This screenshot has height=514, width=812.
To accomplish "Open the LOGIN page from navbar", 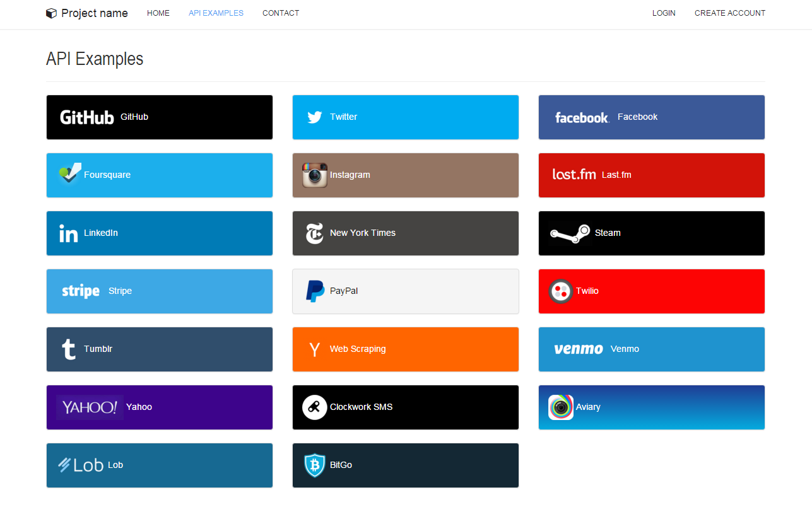I will [664, 13].
